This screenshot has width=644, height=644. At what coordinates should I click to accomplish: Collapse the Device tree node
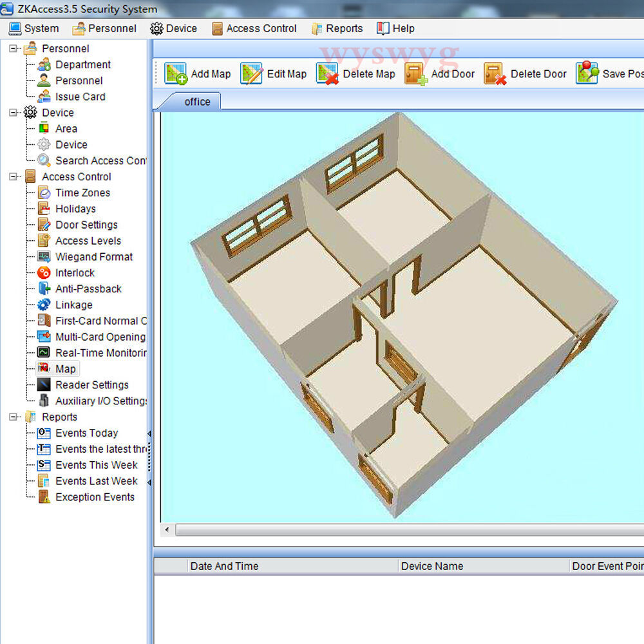click(14, 113)
